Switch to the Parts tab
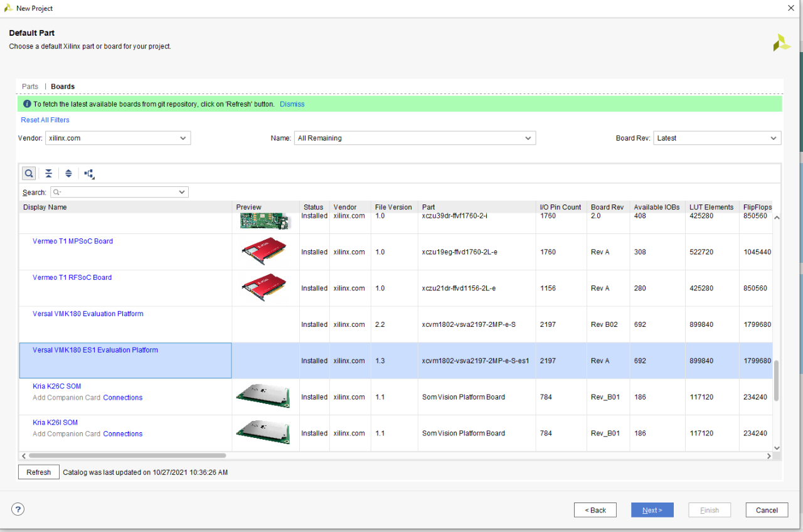The image size is (803, 532). point(30,87)
